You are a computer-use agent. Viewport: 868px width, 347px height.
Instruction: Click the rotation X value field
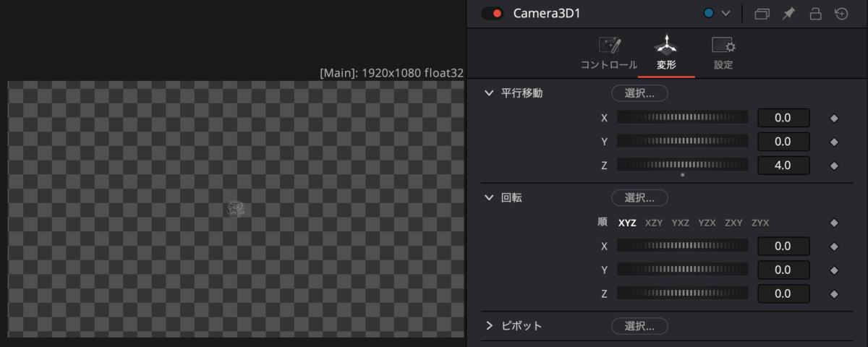[x=783, y=247]
